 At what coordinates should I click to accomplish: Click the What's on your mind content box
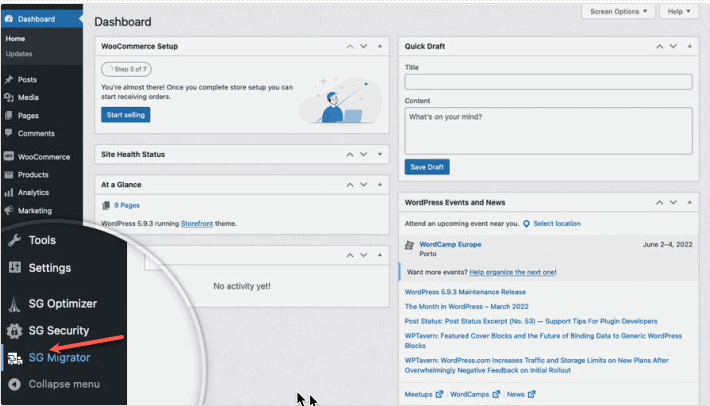click(x=548, y=131)
